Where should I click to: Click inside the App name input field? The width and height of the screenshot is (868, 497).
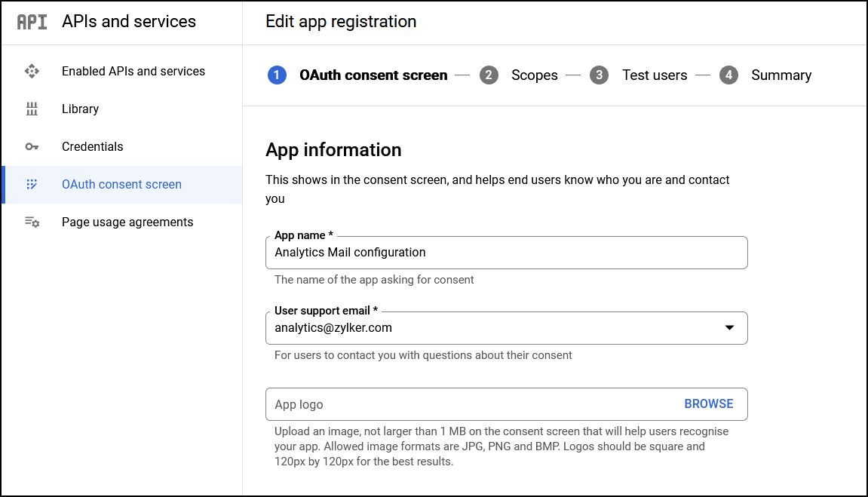pos(505,253)
